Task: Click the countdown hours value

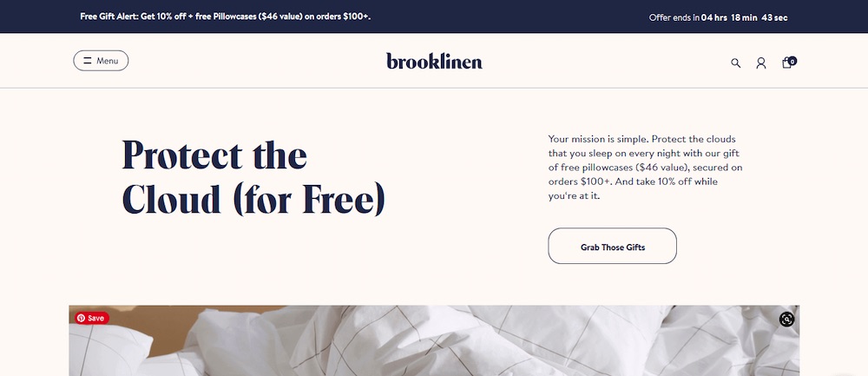Action: (x=714, y=17)
